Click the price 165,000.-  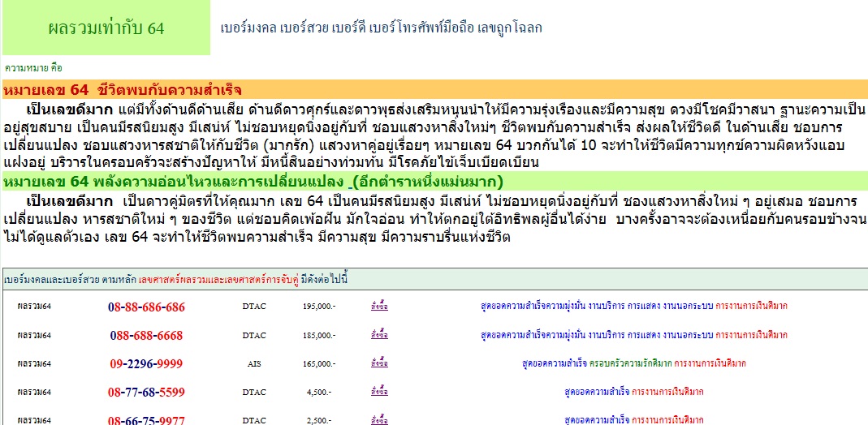[319, 364]
